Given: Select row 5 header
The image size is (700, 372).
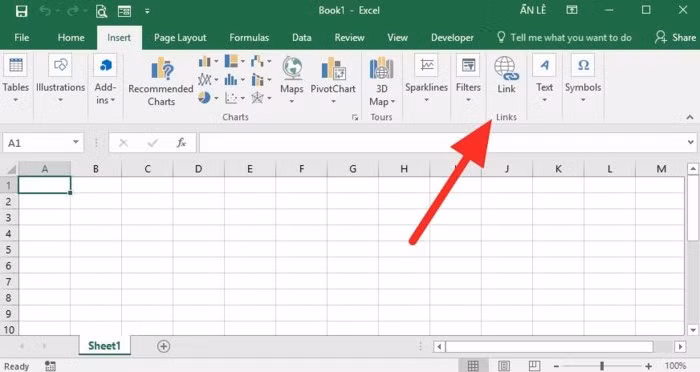Looking at the screenshot, I should [8, 250].
